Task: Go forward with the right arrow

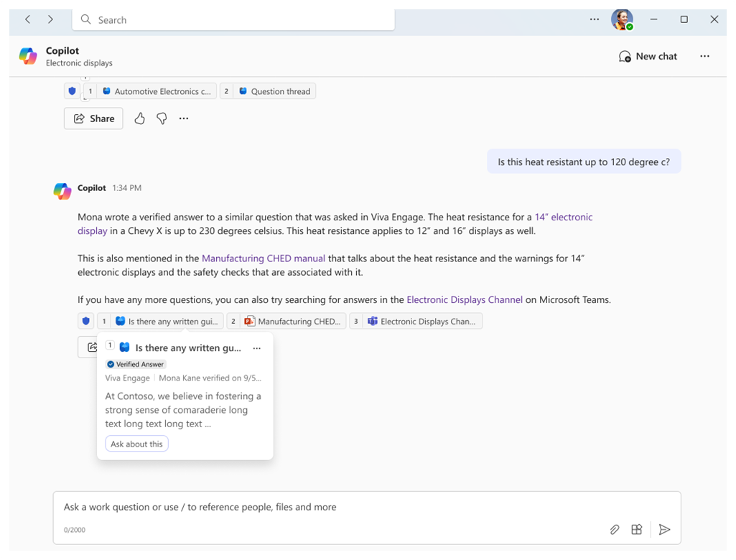Action: [50, 19]
